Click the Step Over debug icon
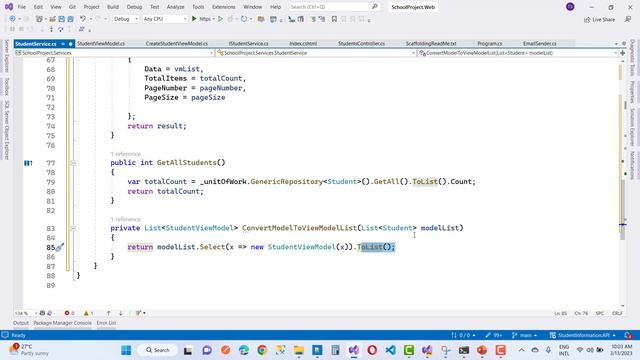Viewport: 640px width, 360px height. point(60,29)
